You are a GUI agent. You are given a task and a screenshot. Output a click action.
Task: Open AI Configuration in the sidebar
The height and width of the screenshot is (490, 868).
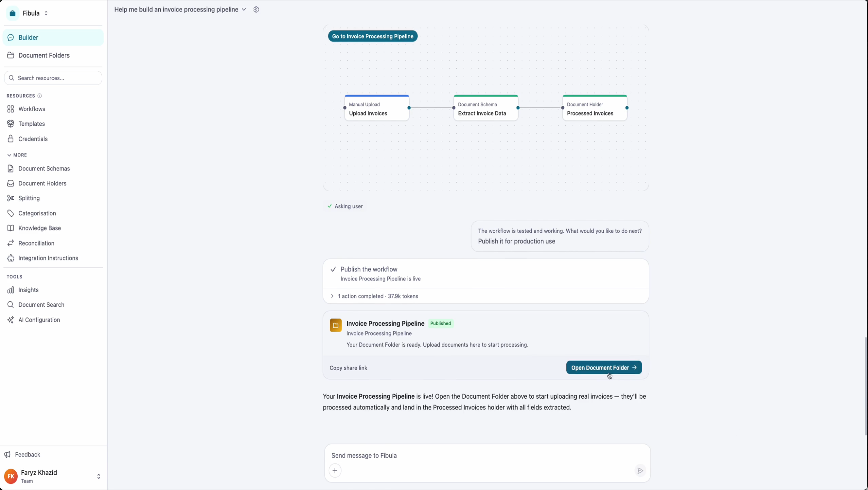coord(53,320)
